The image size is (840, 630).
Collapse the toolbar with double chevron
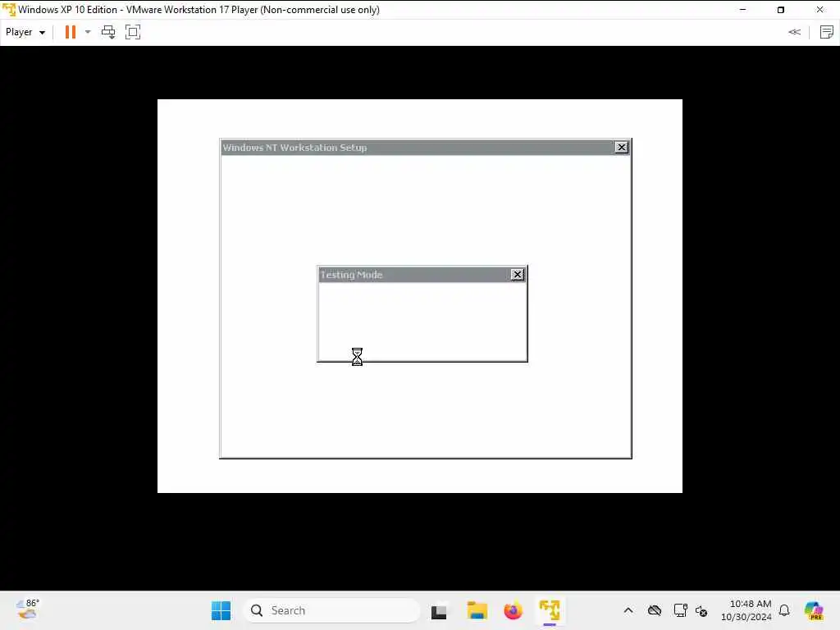click(x=794, y=32)
